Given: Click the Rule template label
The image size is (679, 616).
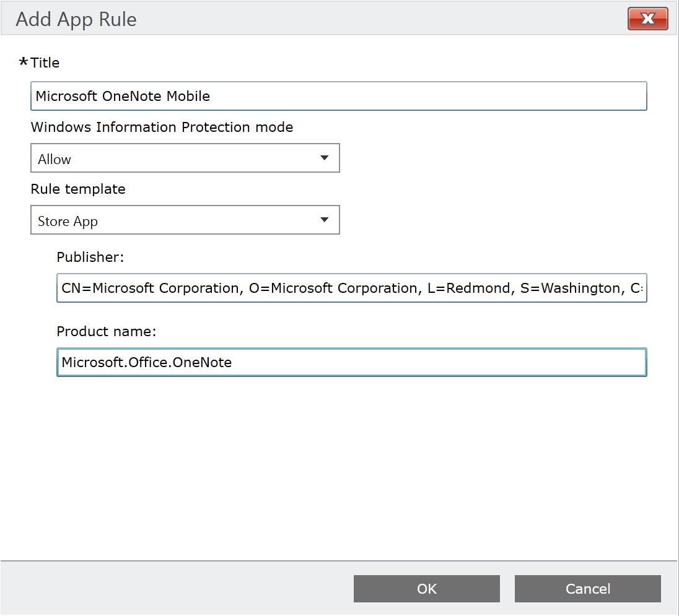Looking at the screenshot, I should pos(78,189).
